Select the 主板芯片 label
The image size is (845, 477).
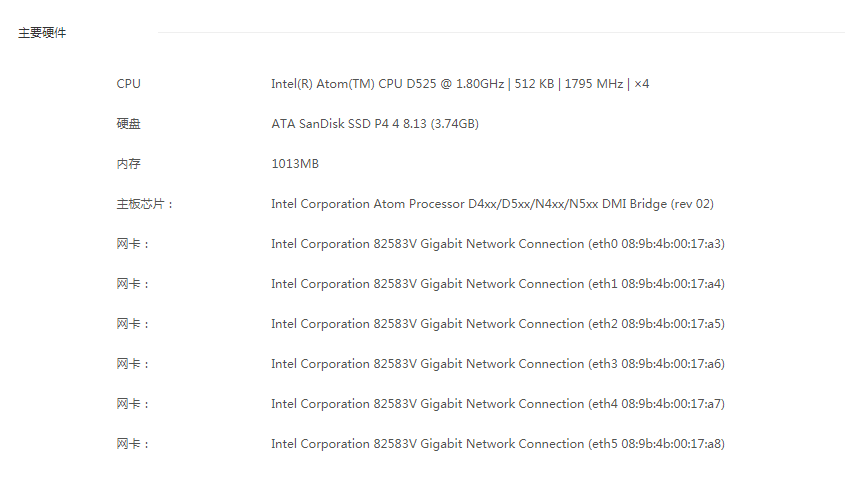point(144,204)
